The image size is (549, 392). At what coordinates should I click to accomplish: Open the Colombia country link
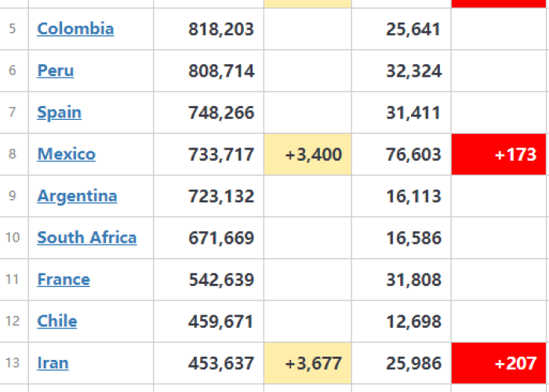click(x=75, y=29)
